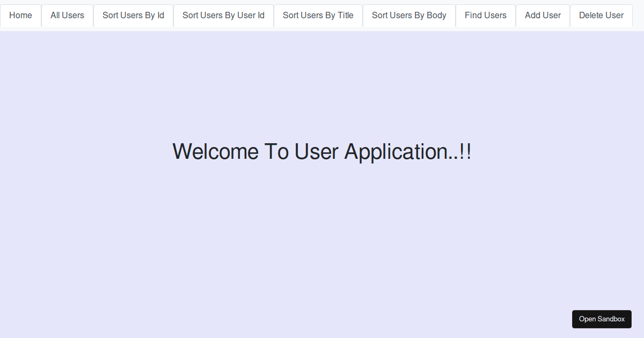Start removing a user via Delete User
The height and width of the screenshot is (338, 644).
[601, 15]
